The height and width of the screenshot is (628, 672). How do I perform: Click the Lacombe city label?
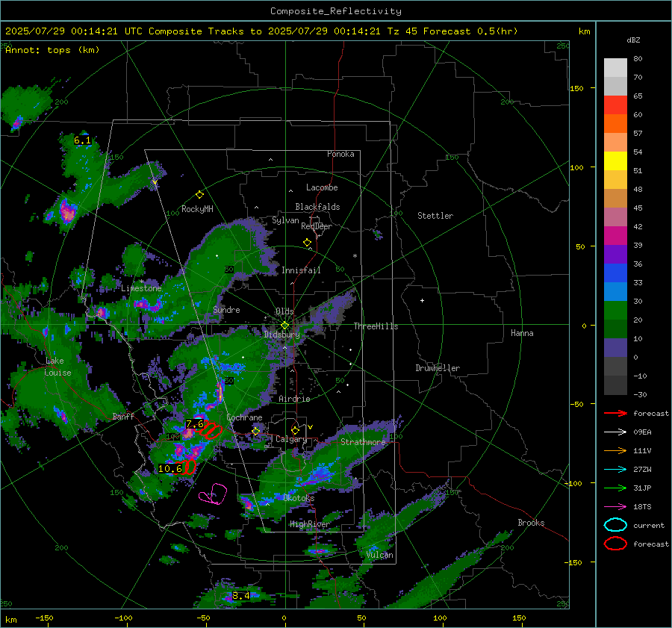322,187
